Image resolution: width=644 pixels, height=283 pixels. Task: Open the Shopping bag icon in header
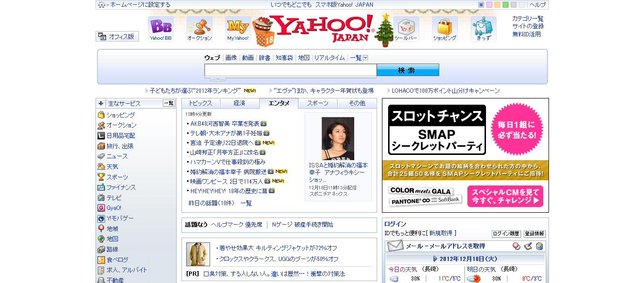(x=445, y=29)
